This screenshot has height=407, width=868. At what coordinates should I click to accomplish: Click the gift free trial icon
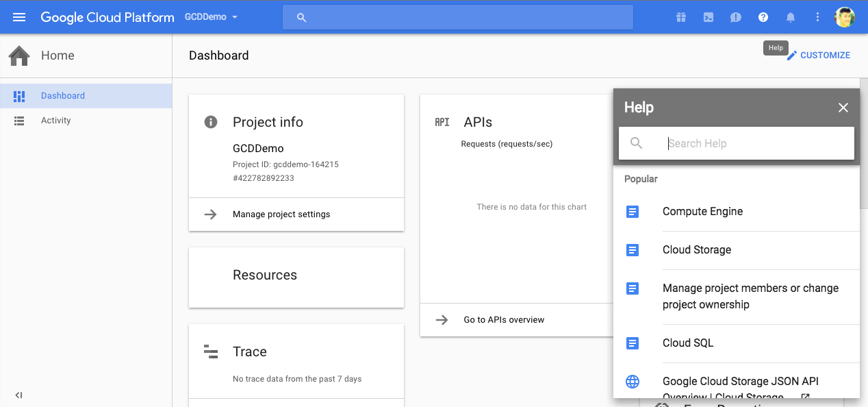pyautogui.click(x=681, y=17)
